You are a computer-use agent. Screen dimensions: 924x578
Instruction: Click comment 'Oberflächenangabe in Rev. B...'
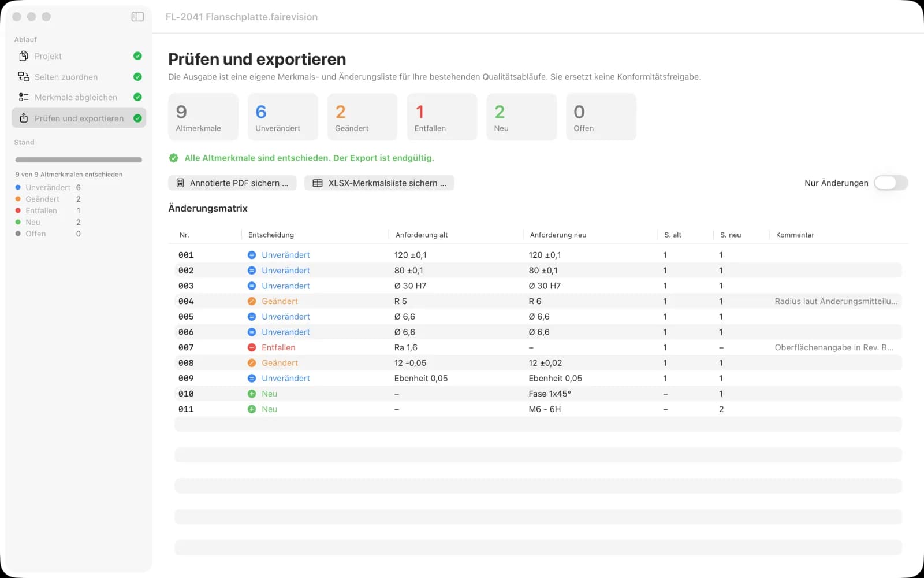click(x=834, y=347)
